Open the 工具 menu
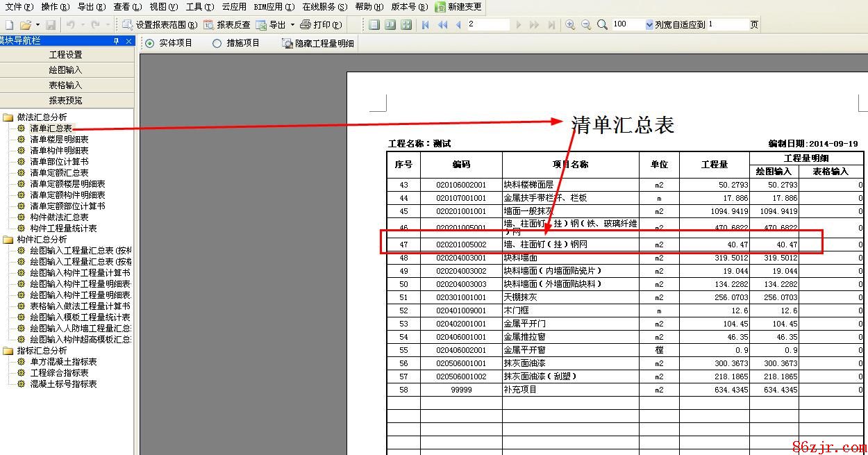The image size is (868, 455). 199,7
